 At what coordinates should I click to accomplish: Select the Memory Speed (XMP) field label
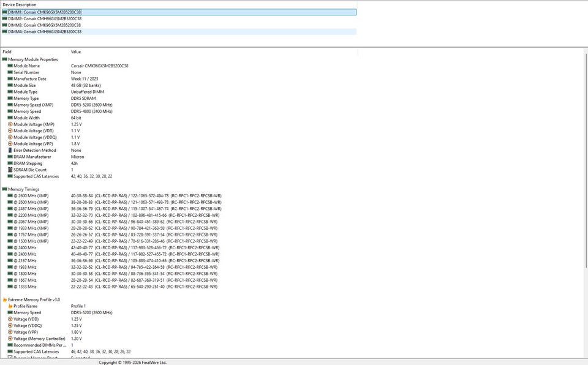coord(33,105)
